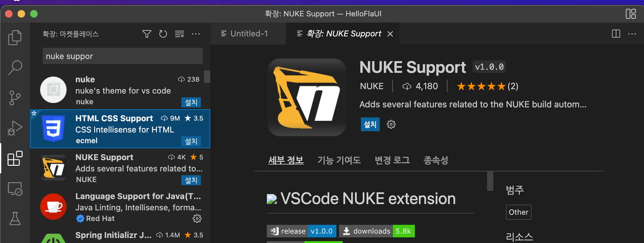Click the Red Hat verified publisher name

(x=100, y=218)
